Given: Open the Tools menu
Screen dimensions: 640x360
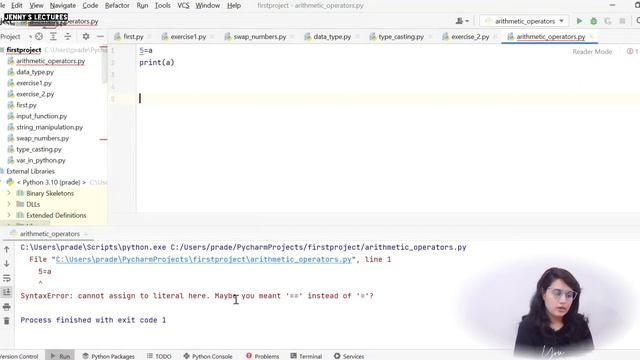Looking at the screenshot, I should [x=162, y=5].
